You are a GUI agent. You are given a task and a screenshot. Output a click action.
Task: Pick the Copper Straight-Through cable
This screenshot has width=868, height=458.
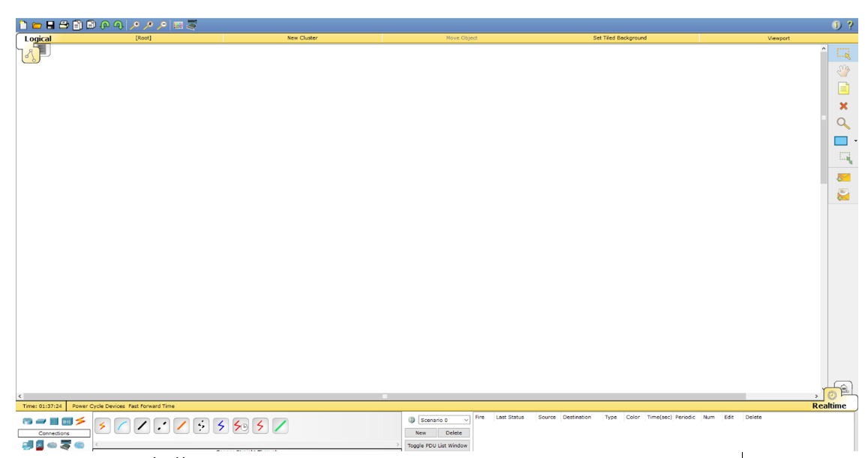pos(143,426)
